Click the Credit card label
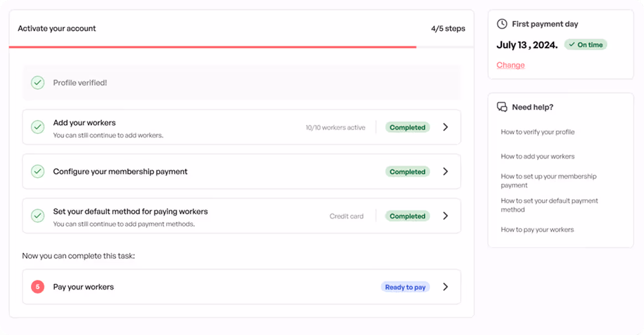Image resolution: width=644 pixels, height=335 pixels. (x=346, y=216)
